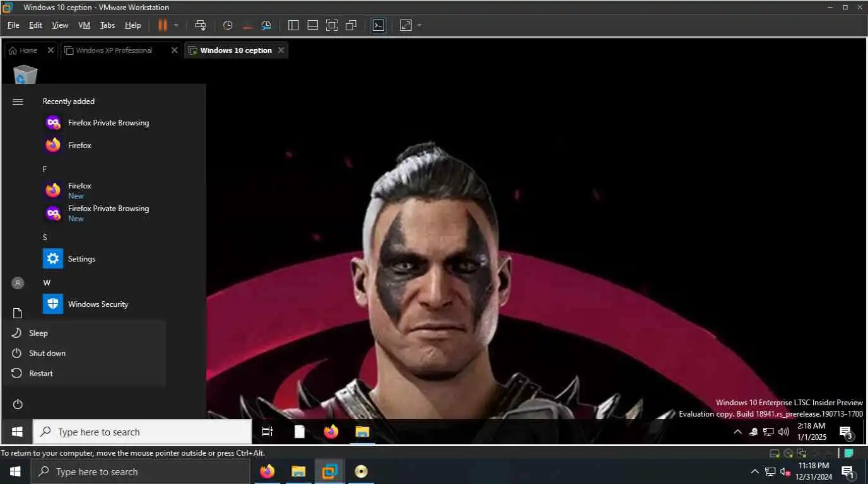Click the host Windows Start button
This screenshot has width=868, height=484.
point(15,471)
